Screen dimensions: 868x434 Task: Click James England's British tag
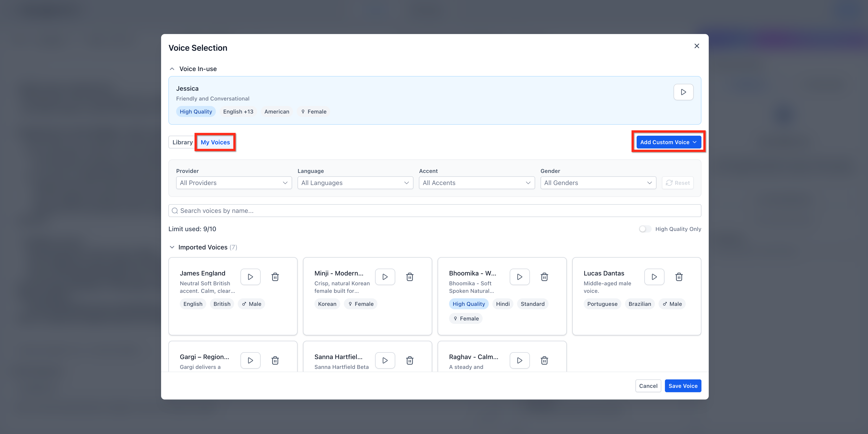coord(222,304)
